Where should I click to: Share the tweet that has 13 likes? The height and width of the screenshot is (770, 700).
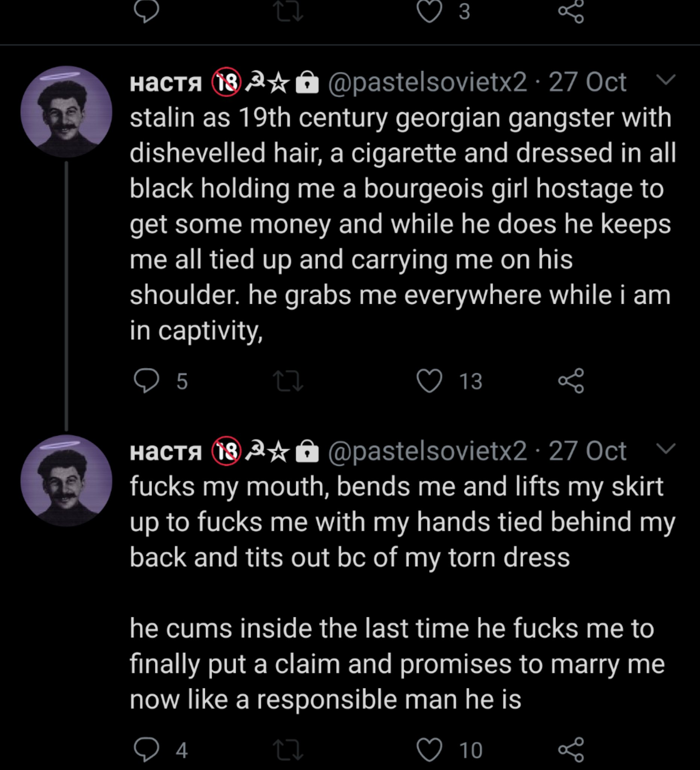pyautogui.click(x=571, y=381)
